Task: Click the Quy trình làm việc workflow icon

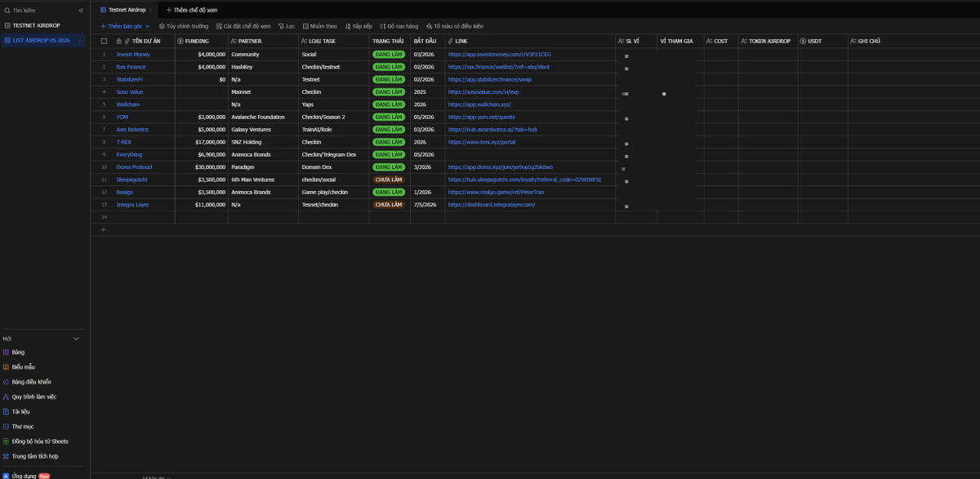Action: pos(6,397)
